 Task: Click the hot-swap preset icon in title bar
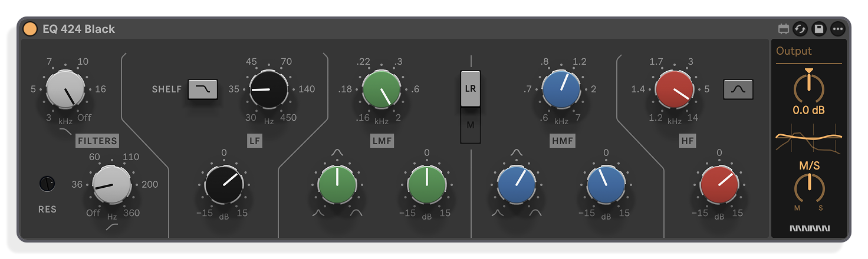(800, 28)
